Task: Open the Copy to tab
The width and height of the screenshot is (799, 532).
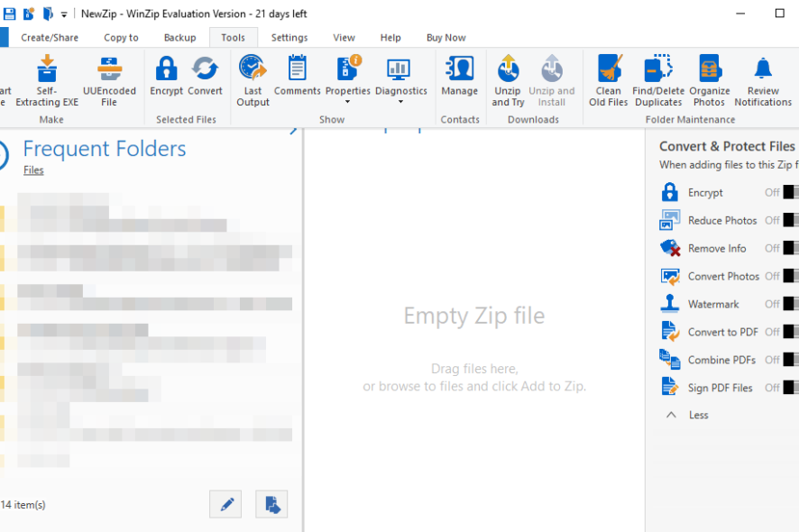Action: (x=121, y=38)
